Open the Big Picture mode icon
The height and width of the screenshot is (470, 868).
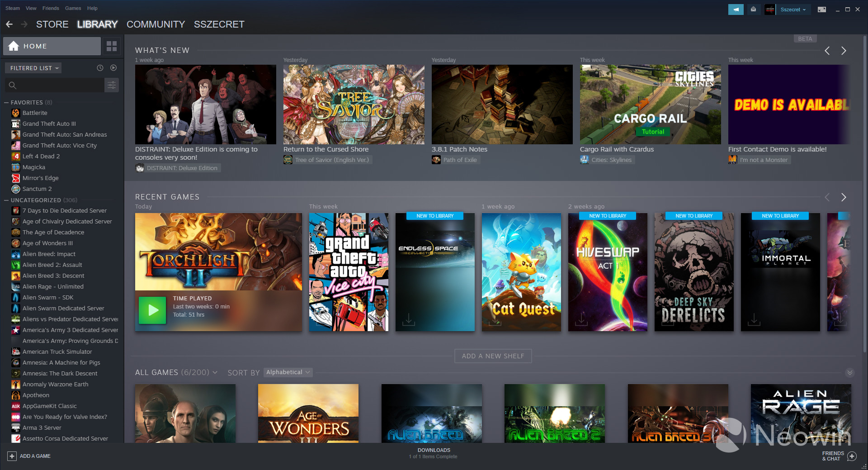[822, 9]
